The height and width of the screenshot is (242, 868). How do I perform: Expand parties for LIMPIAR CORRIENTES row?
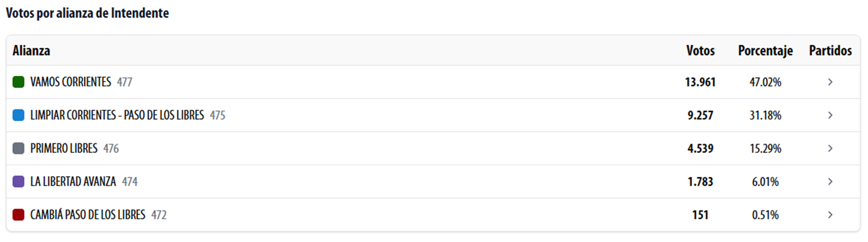(830, 115)
